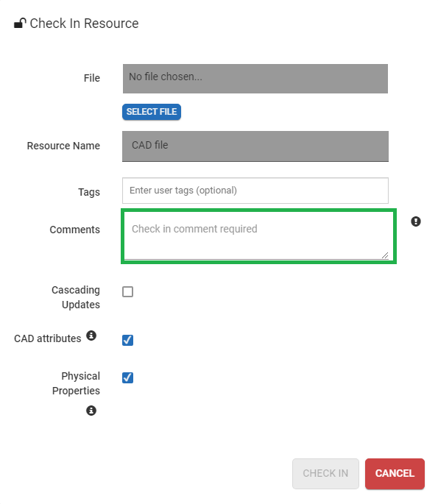This screenshot has height=504, width=438.
Task: Select the Resource Name field showing CAD file
Action: [x=255, y=146]
